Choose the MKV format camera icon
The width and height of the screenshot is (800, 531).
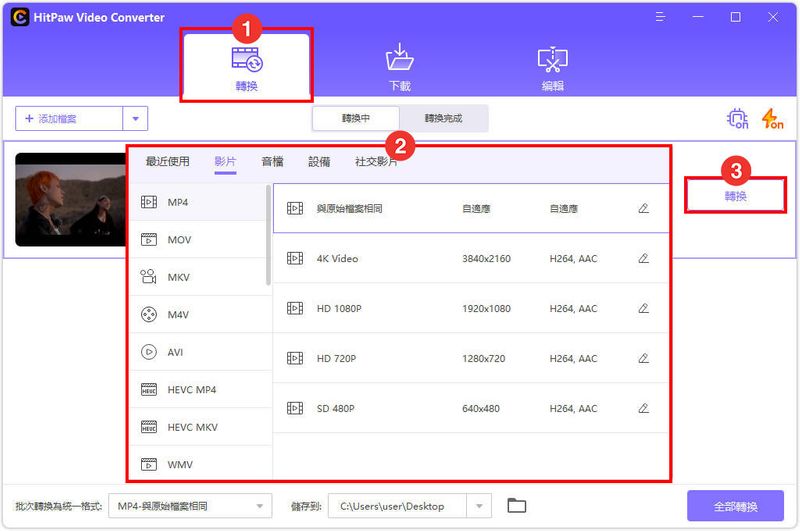[148, 277]
